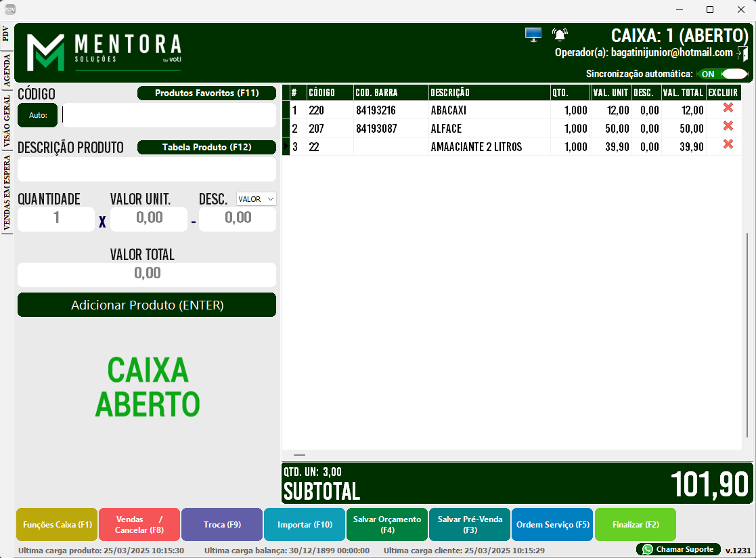Click the Auto code mode button

coord(38,115)
